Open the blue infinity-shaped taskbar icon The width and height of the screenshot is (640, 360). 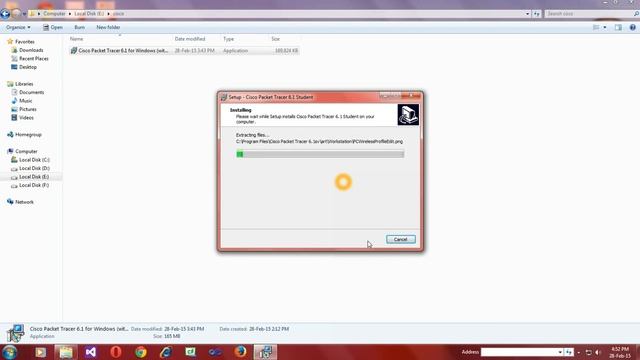(x=215, y=352)
